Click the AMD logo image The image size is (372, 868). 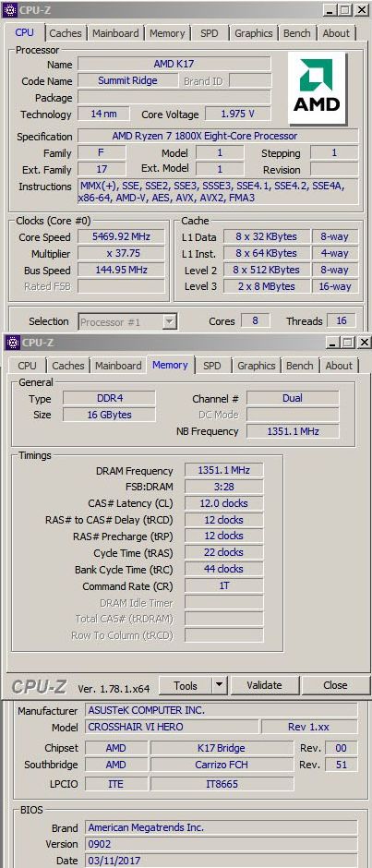(317, 90)
